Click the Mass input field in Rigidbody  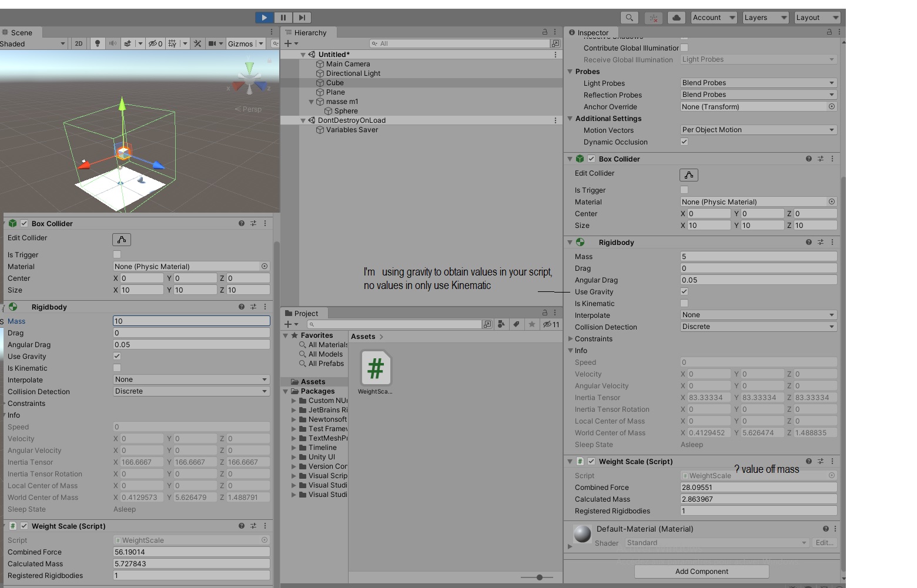(758, 256)
